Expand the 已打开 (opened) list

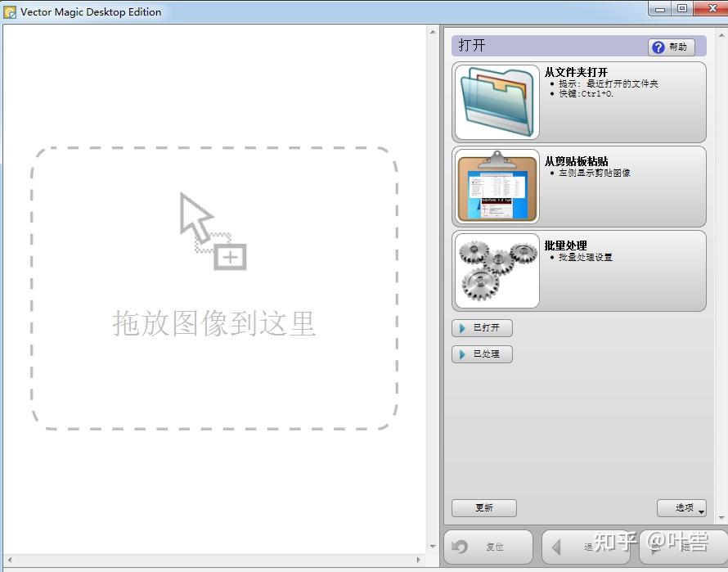click(x=482, y=328)
